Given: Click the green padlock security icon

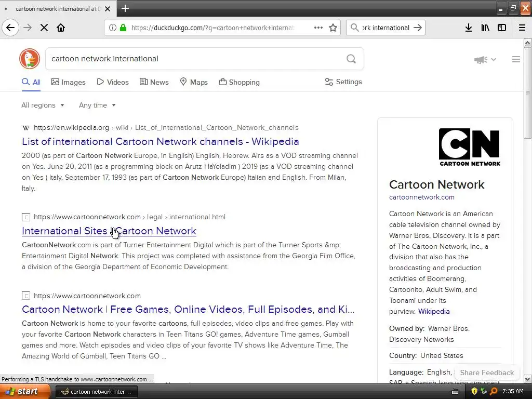Looking at the screenshot, I should (x=123, y=28).
